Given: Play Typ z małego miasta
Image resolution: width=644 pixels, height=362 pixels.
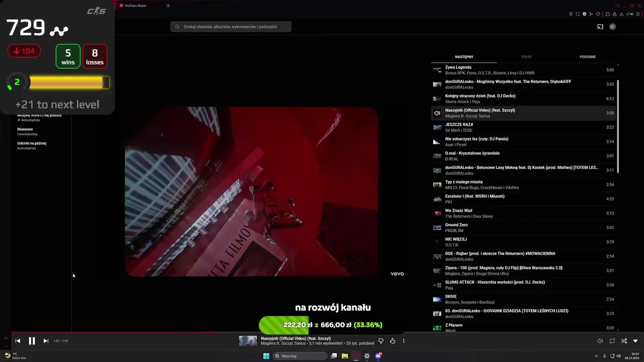Looking at the screenshot, I should (523, 185).
